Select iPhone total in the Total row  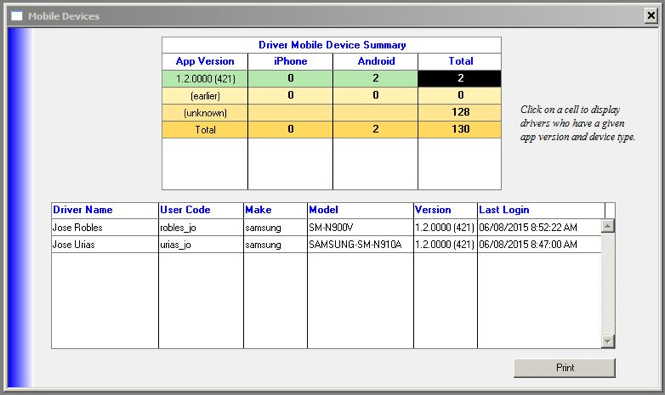[x=291, y=130]
